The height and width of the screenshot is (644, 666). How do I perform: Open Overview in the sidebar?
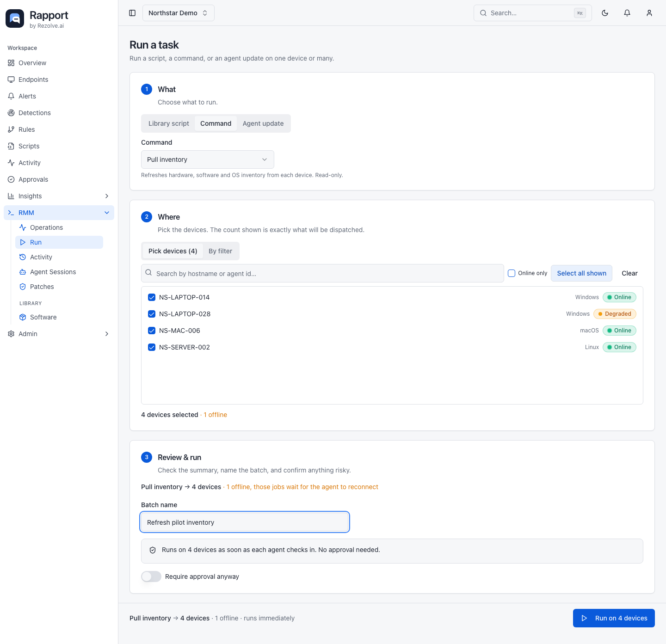coord(59,63)
